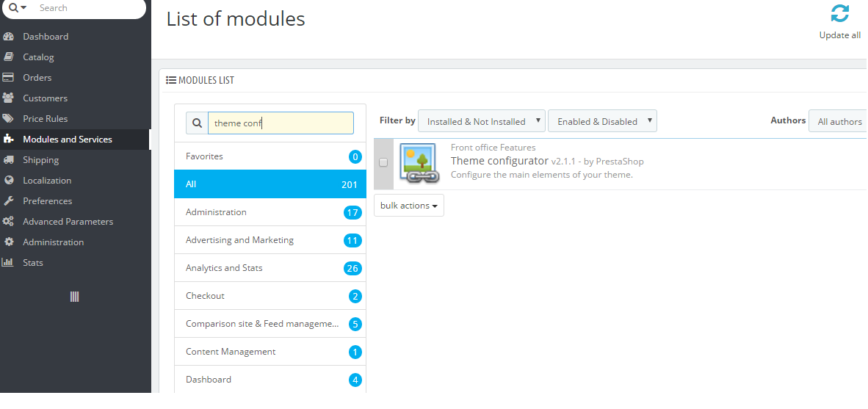Tick the Theme configurator module checkbox
868x409 pixels.
coord(383,162)
